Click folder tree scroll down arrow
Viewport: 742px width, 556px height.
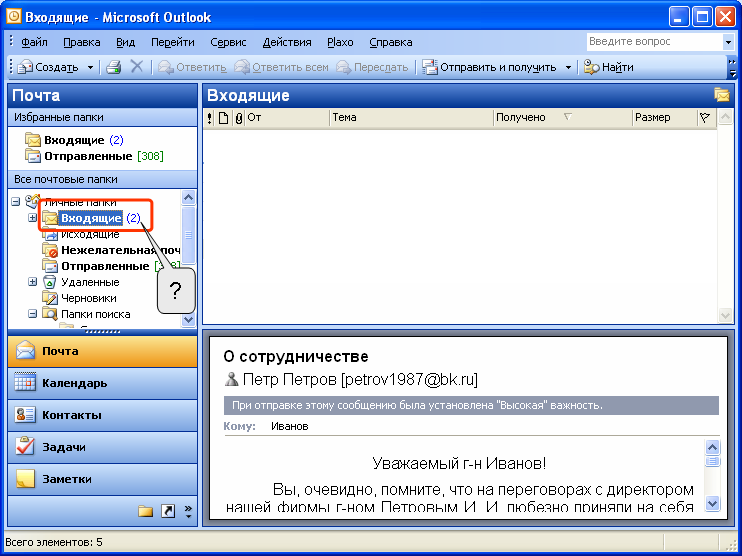[x=188, y=320]
